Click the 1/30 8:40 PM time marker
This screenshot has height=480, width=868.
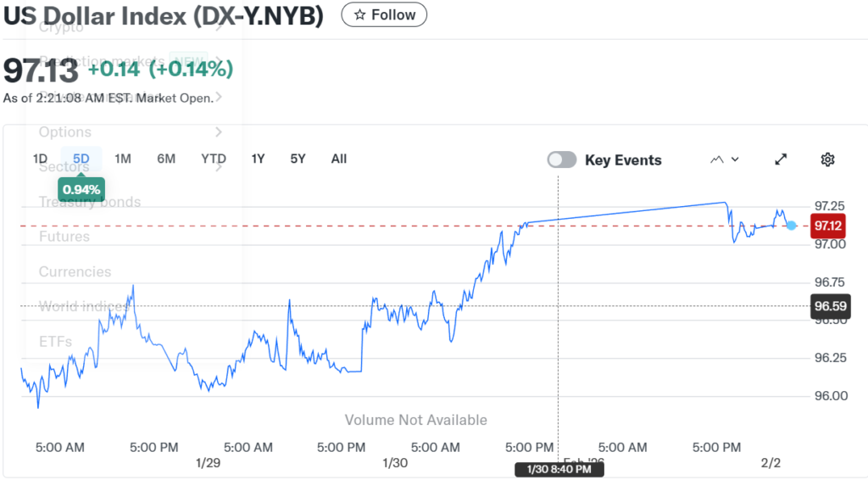click(559, 470)
